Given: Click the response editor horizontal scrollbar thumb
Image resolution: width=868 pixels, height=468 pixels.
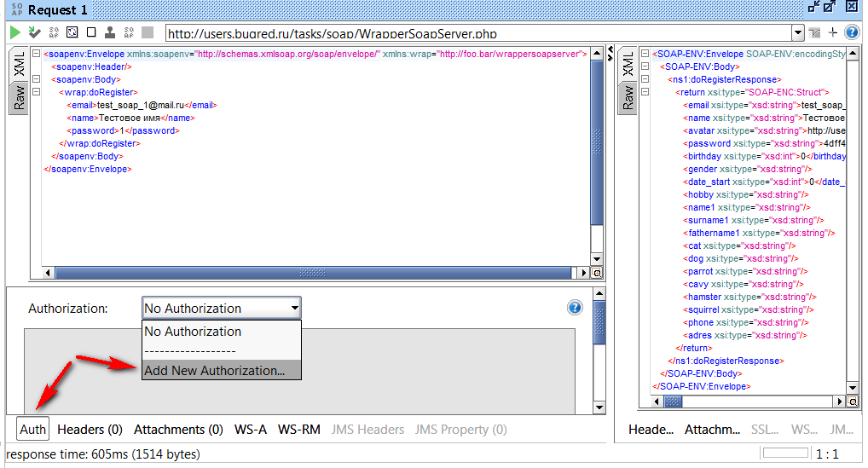Looking at the screenshot, I should click(x=673, y=402).
